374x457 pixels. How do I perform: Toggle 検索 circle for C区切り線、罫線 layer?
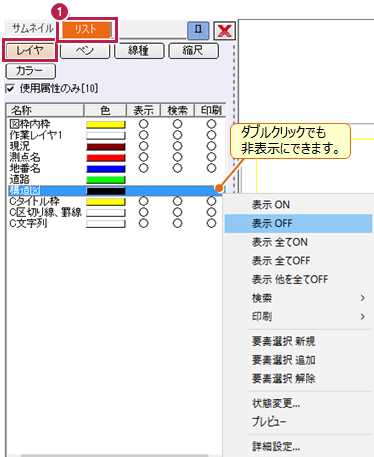tap(177, 212)
